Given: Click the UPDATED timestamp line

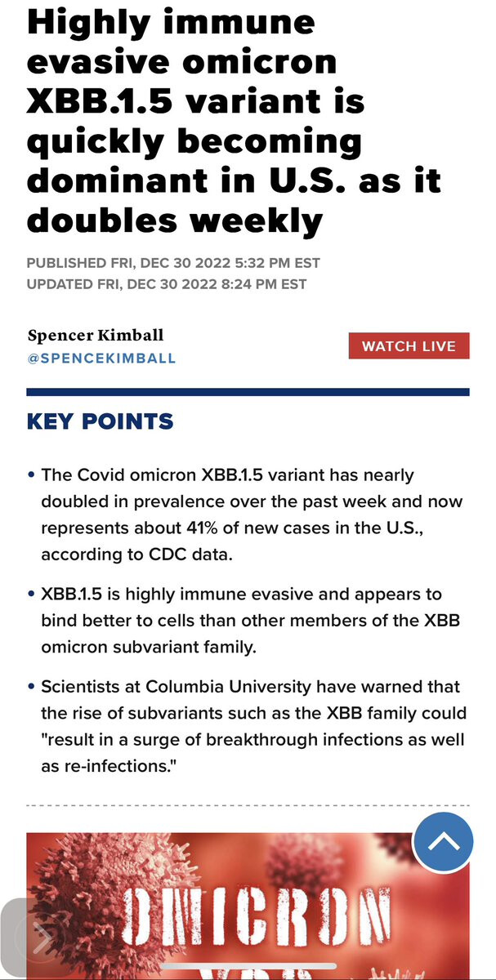Looking at the screenshot, I should pyautogui.click(x=167, y=284).
